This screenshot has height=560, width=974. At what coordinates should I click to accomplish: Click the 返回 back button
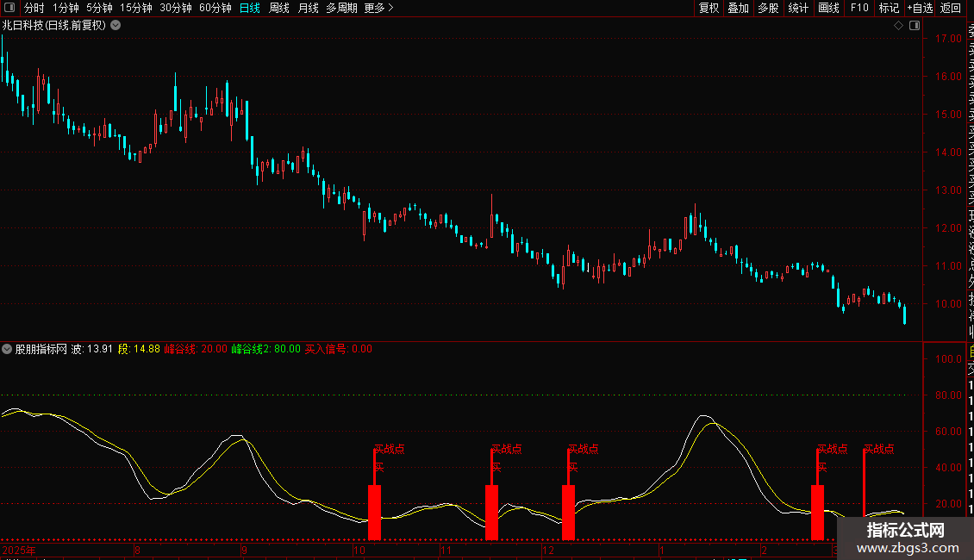tap(951, 8)
